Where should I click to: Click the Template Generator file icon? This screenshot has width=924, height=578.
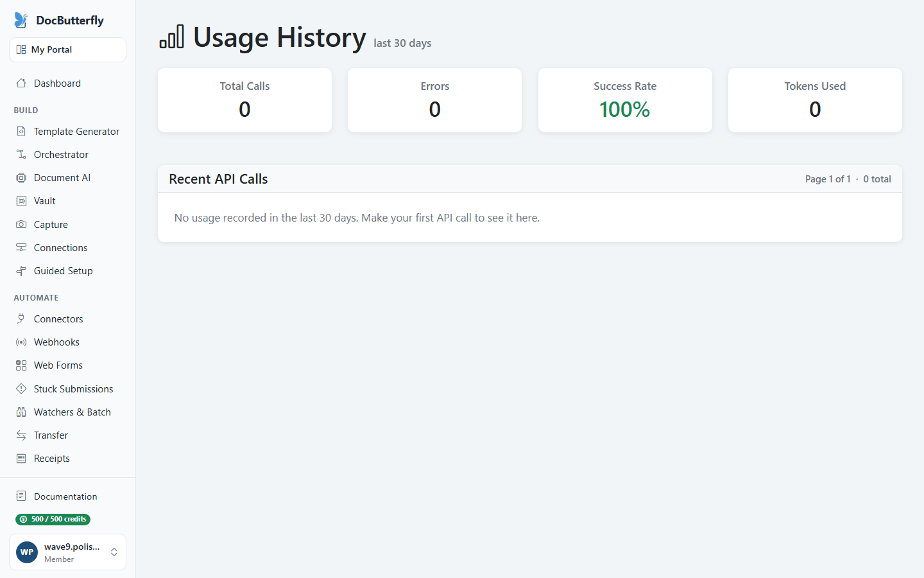pos(21,132)
